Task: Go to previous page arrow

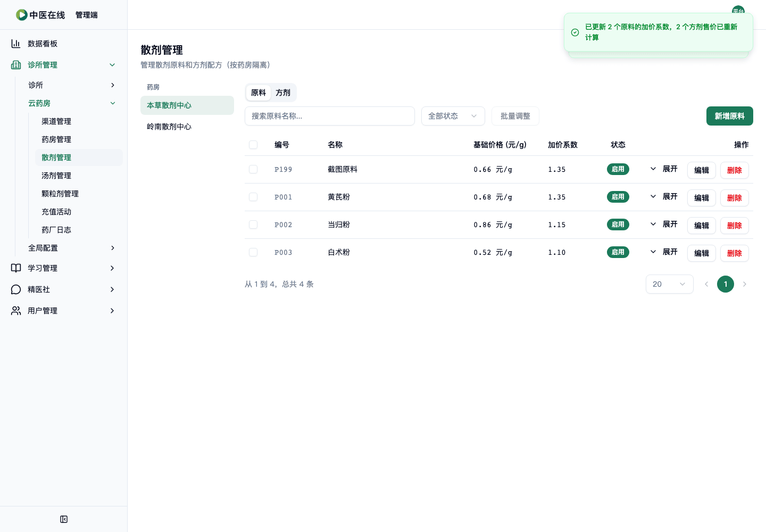Action: point(706,284)
